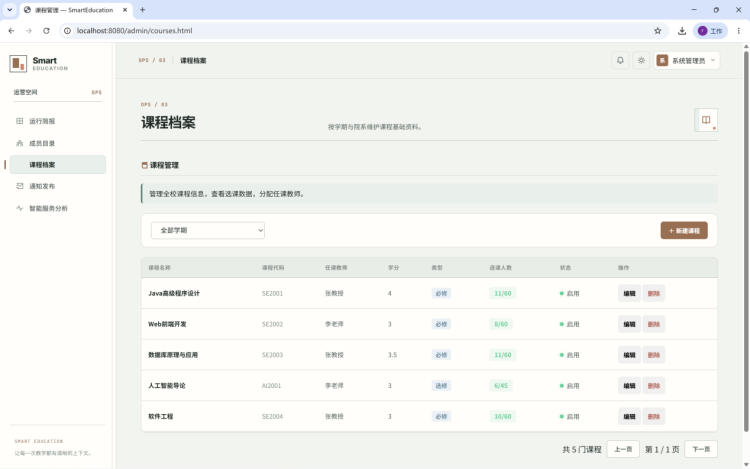Delete the 数据库原理与应用 course
750x469 pixels.
click(x=653, y=355)
